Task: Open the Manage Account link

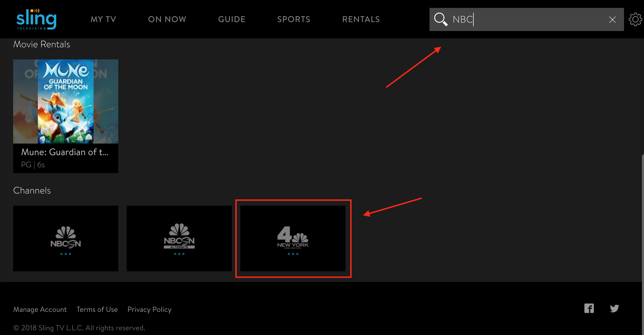Action: (x=40, y=309)
